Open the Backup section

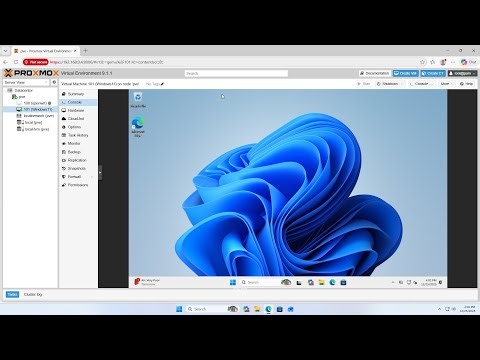78,152
